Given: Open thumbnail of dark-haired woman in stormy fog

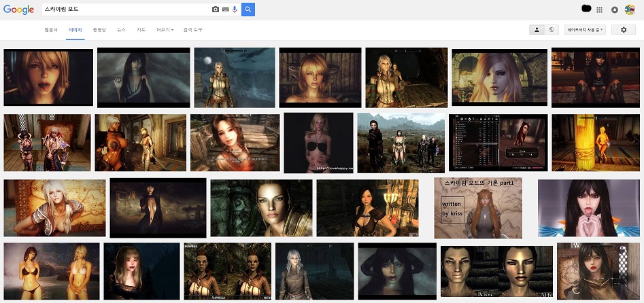Looking at the screenshot, I should [x=143, y=77].
